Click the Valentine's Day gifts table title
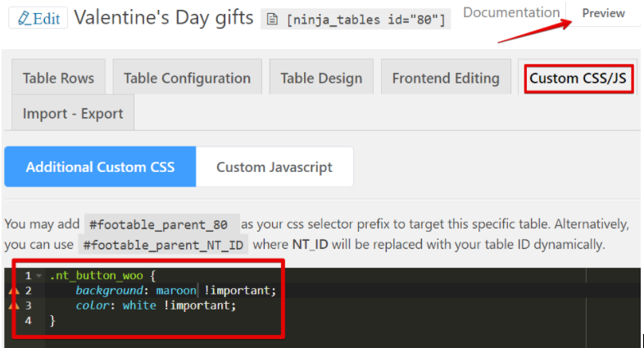Image resolution: width=644 pixels, height=348 pixels. pyautogui.click(x=164, y=18)
